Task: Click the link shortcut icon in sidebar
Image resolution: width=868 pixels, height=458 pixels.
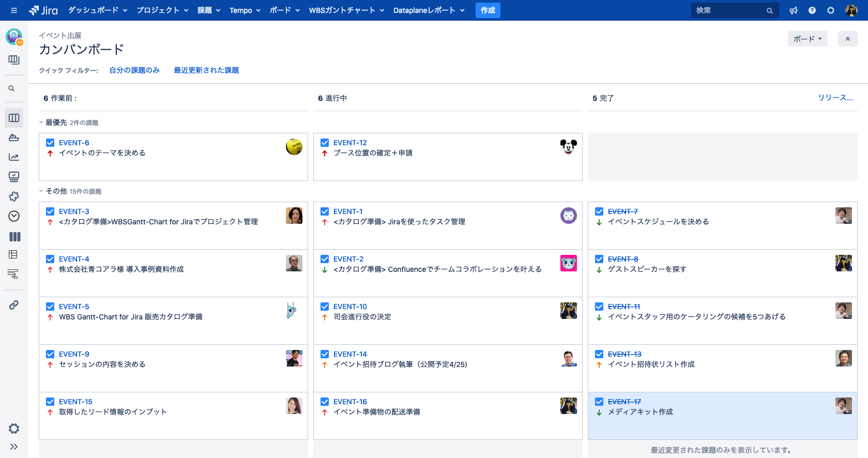Action: (x=14, y=305)
